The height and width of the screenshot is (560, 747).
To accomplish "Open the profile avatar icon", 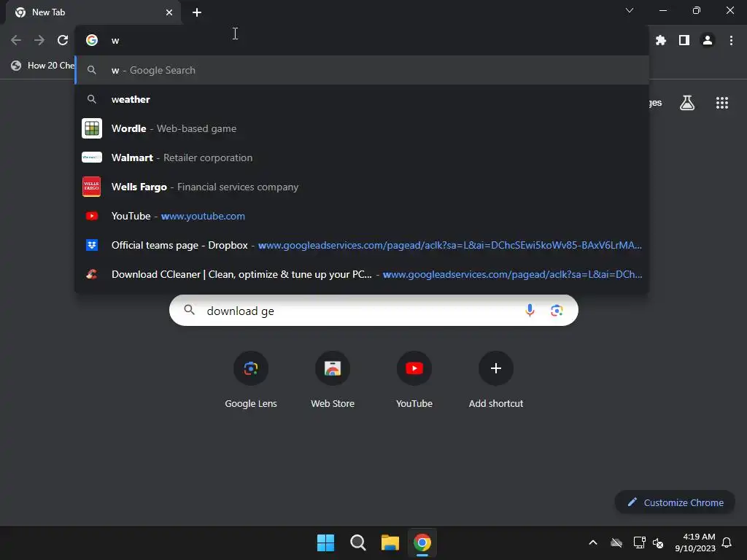I will point(708,41).
